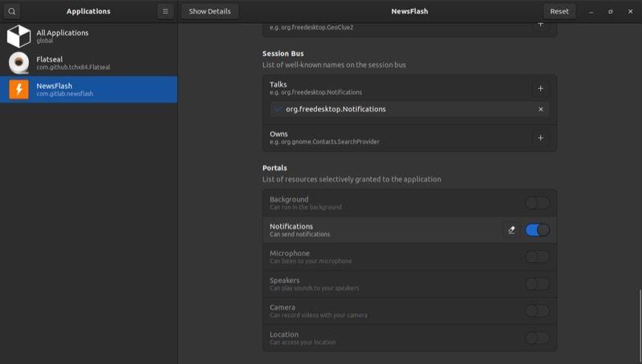This screenshot has width=642, height=364.
Task: Click the All Applications box icon
Action: (x=18, y=36)
